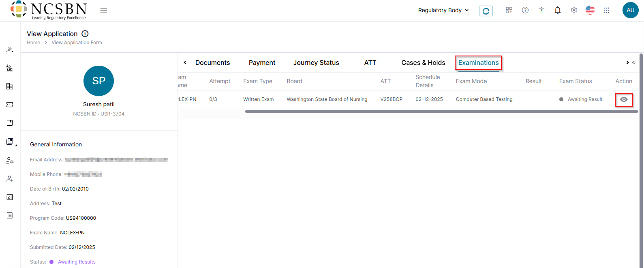Screen dimensions: 644x268
Task: Click the refresh sync icon in header
Action: [486, 11]
